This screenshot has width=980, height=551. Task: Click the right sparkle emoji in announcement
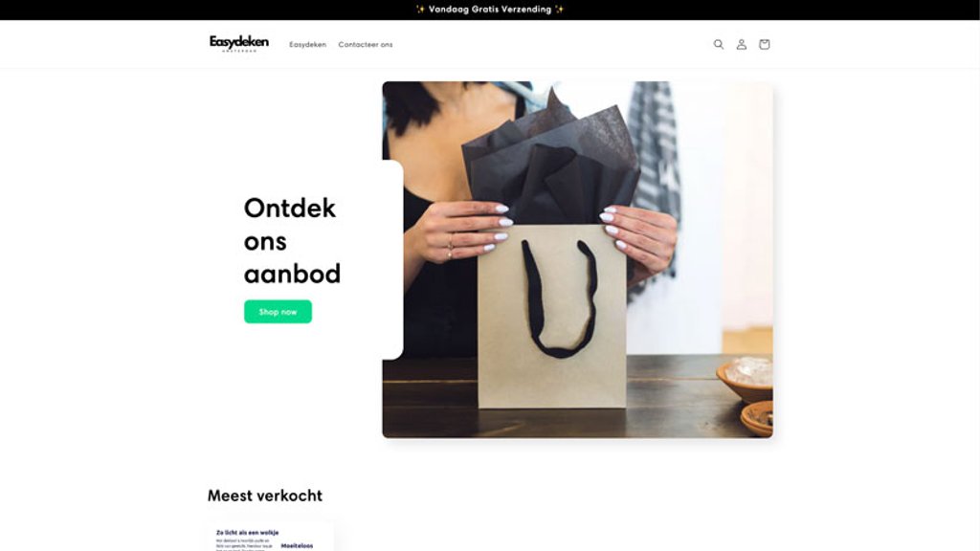(x=559, y=10)
